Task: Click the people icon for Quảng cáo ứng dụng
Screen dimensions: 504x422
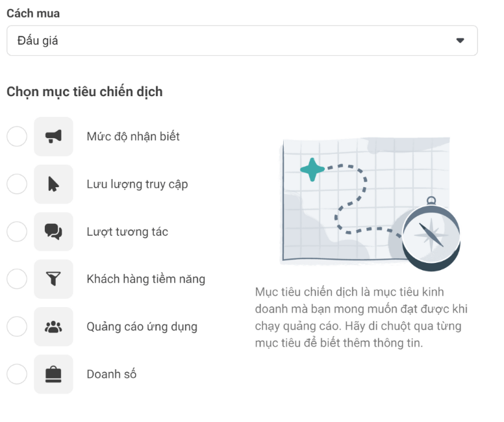Action: [53, 327]
